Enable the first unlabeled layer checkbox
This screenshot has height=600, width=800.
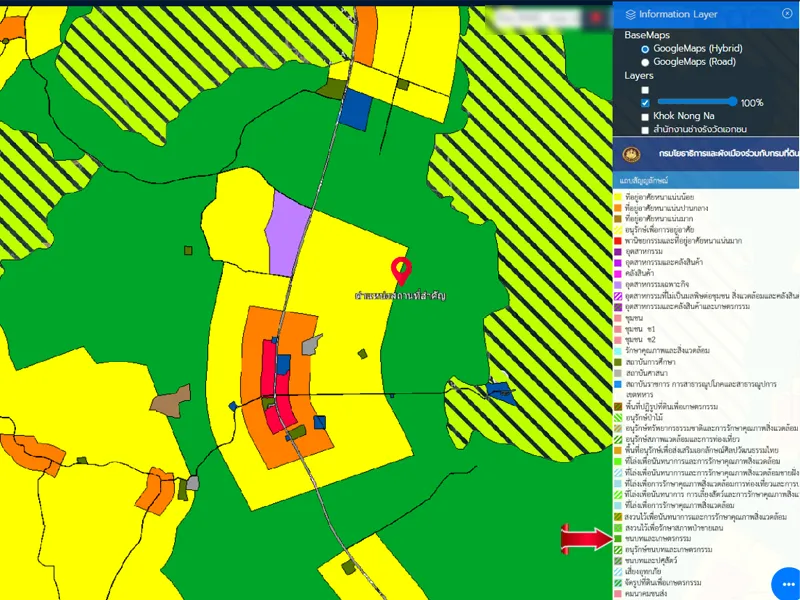[645, 90]
